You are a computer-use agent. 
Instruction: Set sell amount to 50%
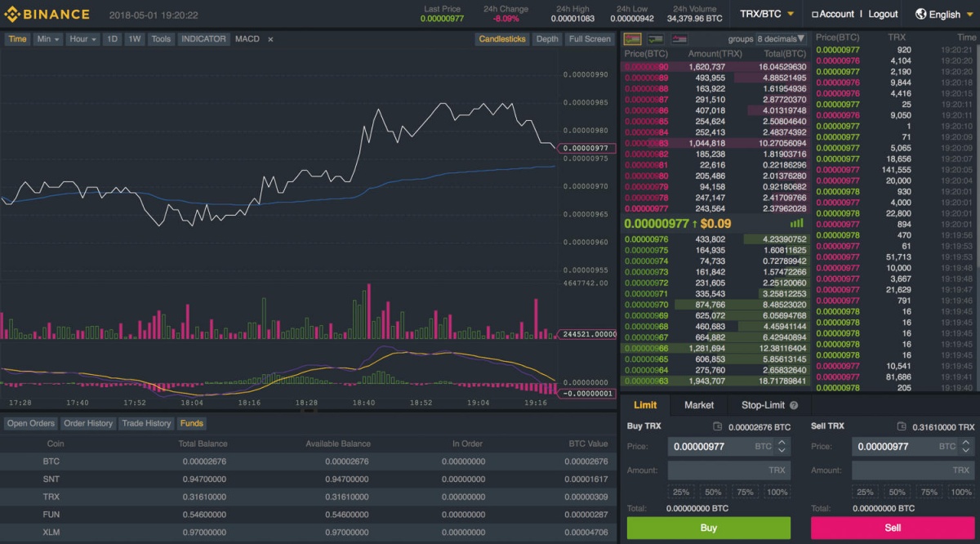[x=897, y=493]
